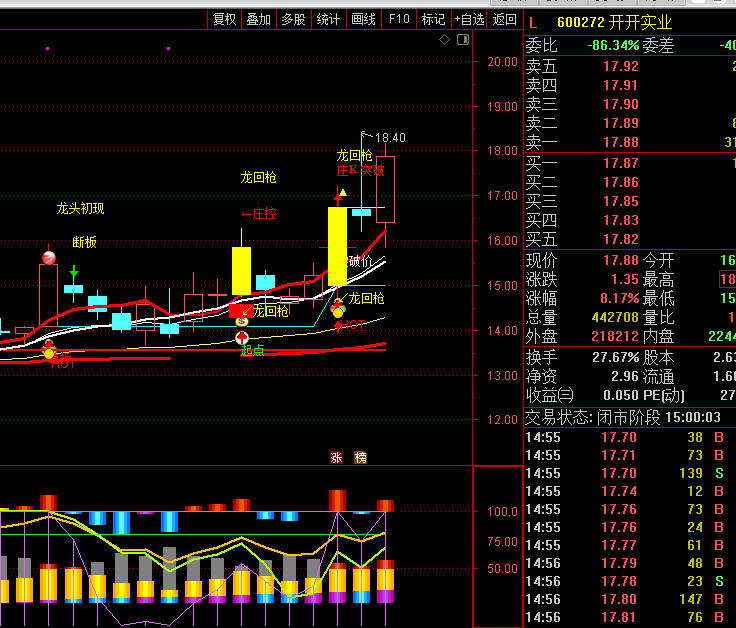Image resolution: width=736 pixels, height=628 pixels.
Task: Click the 返回 back button
Action: 505,19
